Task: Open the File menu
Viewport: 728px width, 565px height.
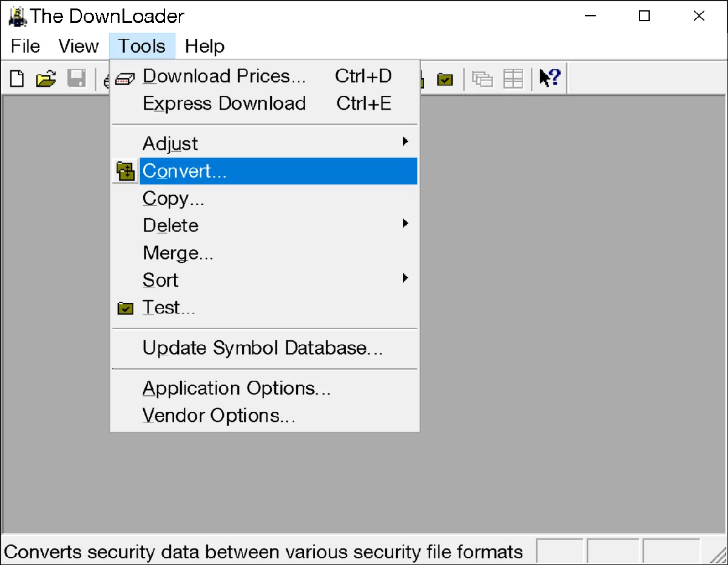Action: [x=25, y=46]
